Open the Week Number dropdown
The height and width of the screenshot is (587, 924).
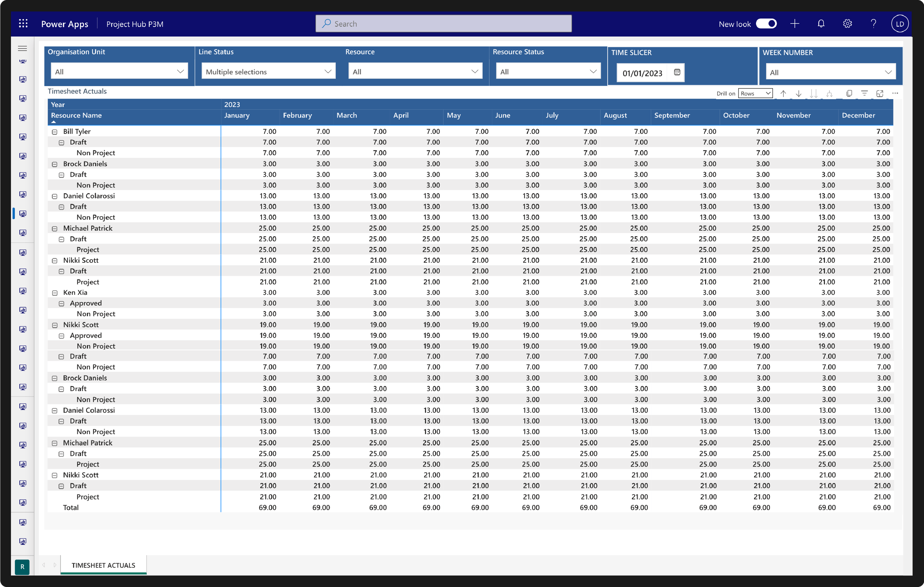(x=889, y=72)
